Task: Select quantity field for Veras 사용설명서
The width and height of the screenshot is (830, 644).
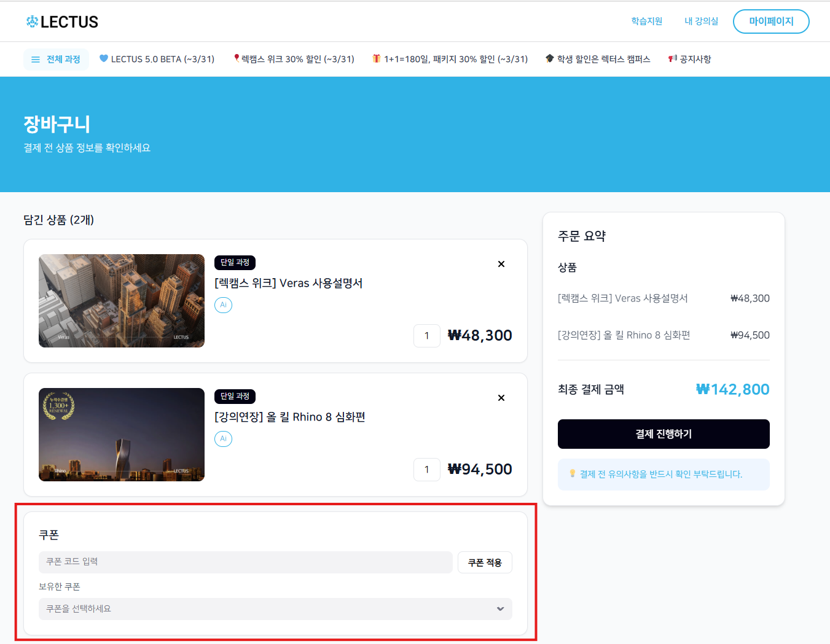Action: (x=427, y=336)
